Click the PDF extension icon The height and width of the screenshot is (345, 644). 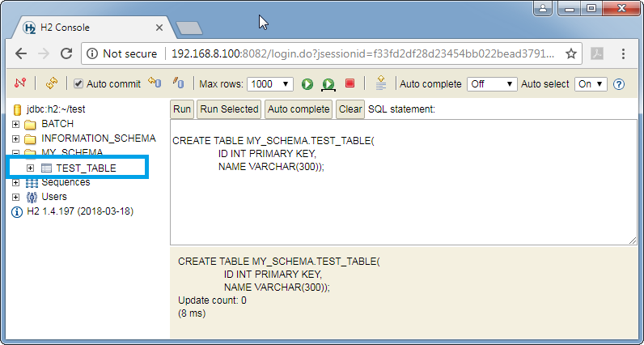pos(597,53)
